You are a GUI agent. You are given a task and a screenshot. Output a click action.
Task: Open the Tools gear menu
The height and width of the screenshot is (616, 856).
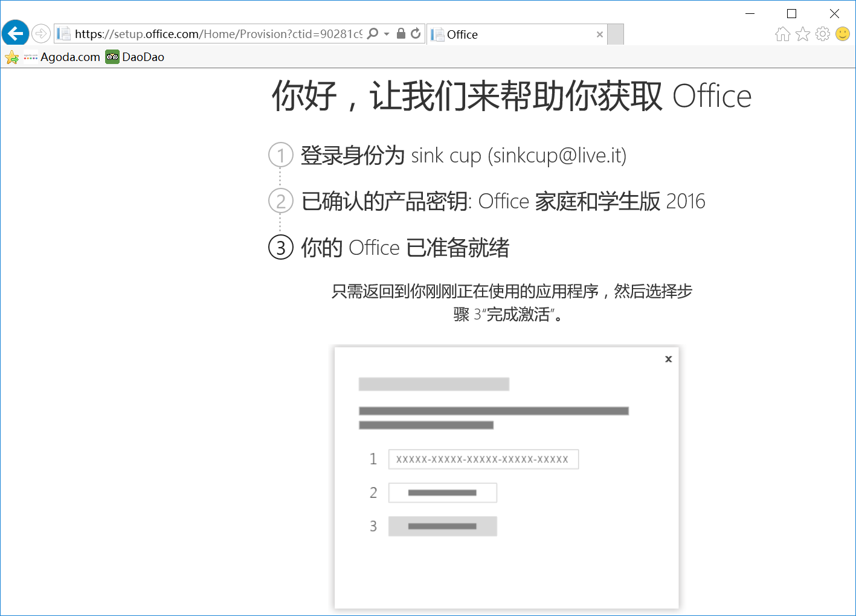click(x=823, y=34)
